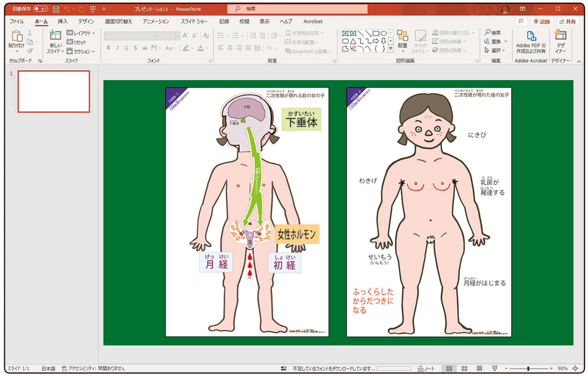Switch to slide sorter view icon
The width and height of the screenshot is (588, 376).
(x=464, y=368)
